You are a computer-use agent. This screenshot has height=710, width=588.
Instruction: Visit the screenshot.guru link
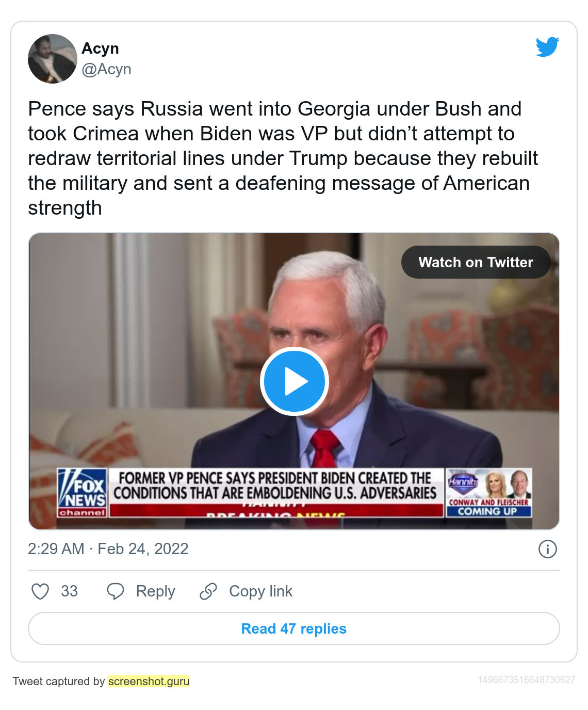(x=149, y=681)
